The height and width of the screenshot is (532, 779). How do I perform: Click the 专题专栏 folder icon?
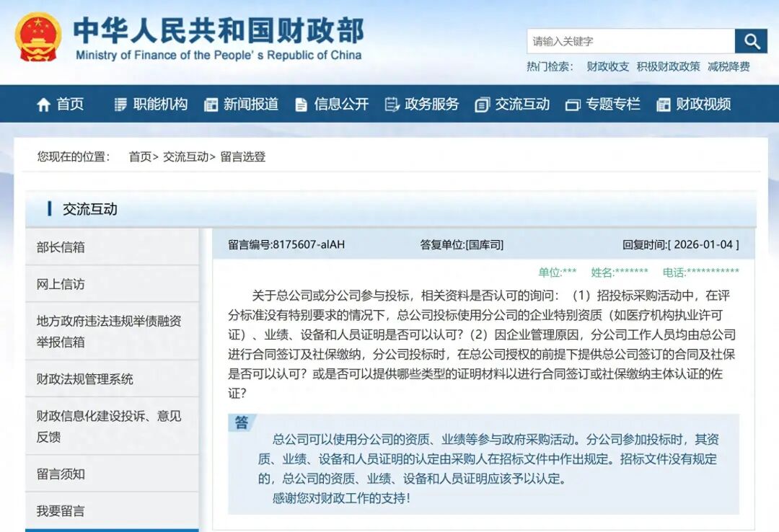click(x=573, y=105)
